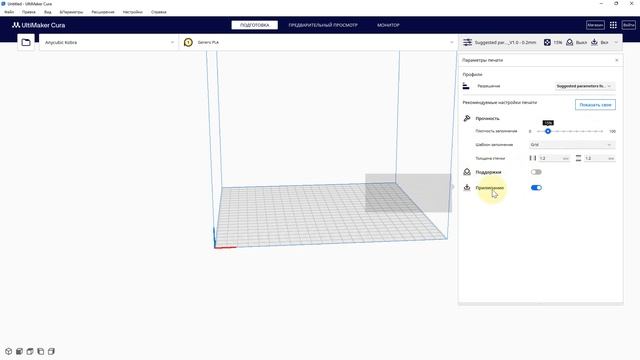
Task: Click the support status icon in header
Action: (569, 42)
